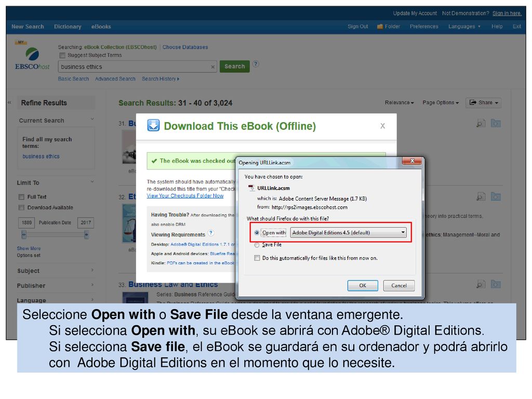Click the Sign in here link

point(507,13)
